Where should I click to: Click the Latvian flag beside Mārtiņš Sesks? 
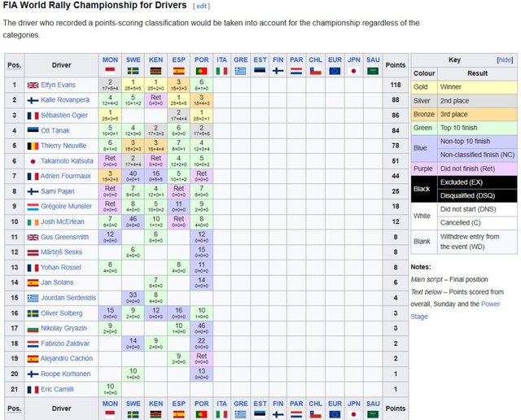click(33, 252)
